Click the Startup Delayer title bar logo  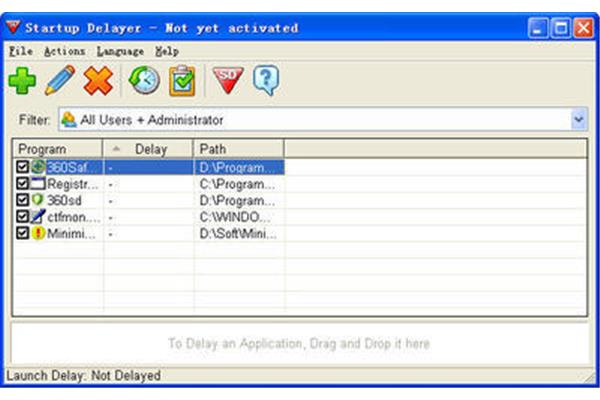13,27
